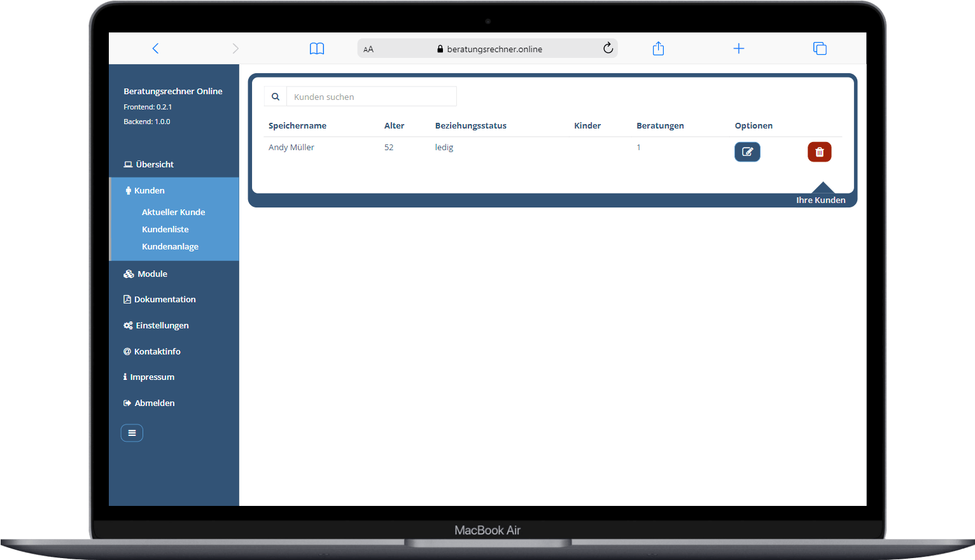The height and width of the screenshot is (560, 975).
Task: Open the Safari share sheet icon
Action: 658,49
